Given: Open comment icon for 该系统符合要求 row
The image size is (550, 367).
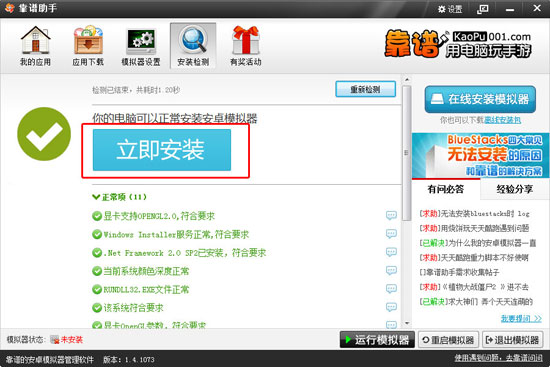Looking at the screenshot, I should pos(391,307).
